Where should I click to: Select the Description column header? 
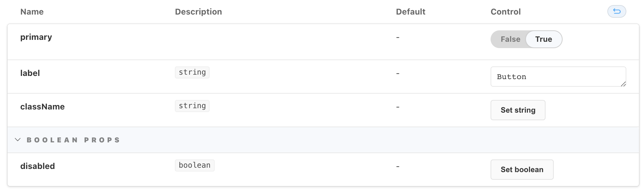tap(198, 12)
